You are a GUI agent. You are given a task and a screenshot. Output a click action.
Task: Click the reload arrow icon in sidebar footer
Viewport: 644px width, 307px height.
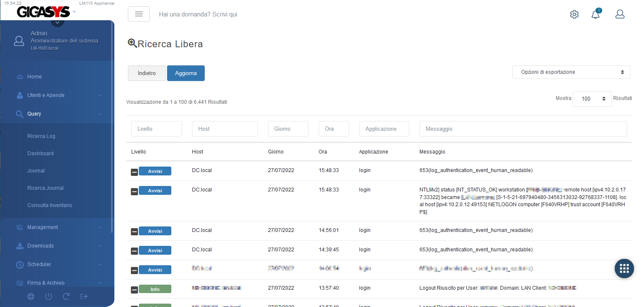pos(66,296)
